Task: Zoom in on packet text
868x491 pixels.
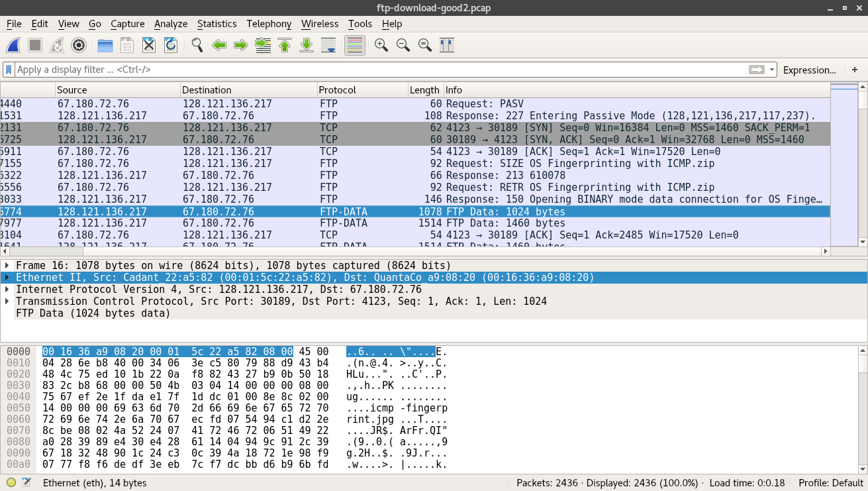Action: click(x=381, y=45)
